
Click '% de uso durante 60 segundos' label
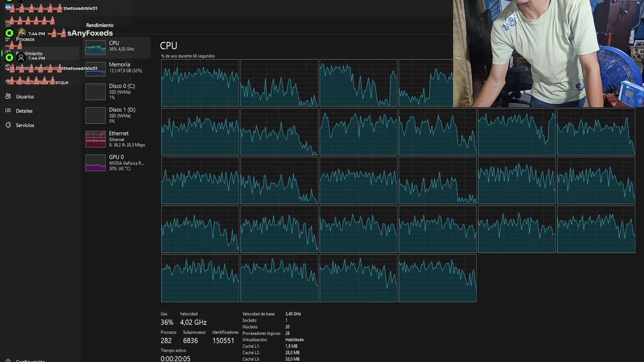coord(188,56)
